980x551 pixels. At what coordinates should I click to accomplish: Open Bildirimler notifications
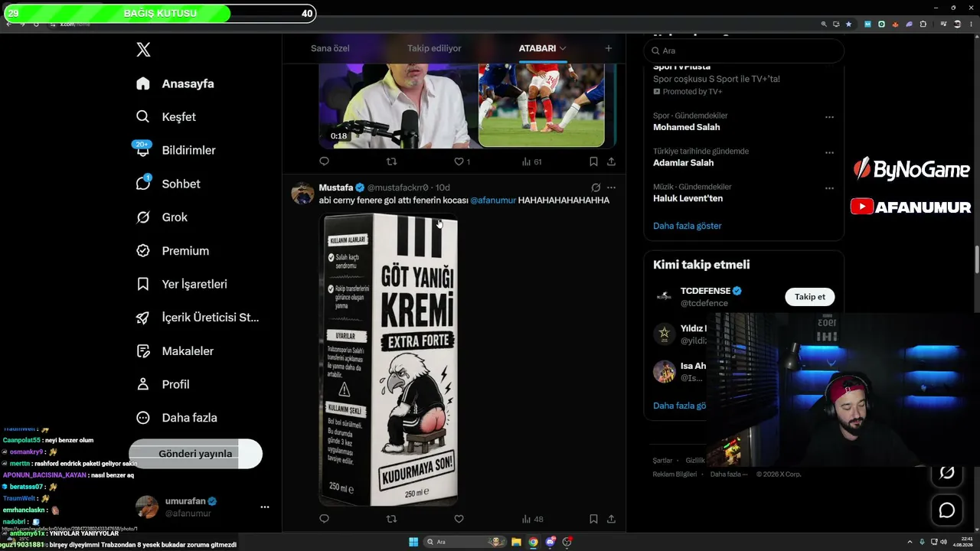click(x=175, y=150)
